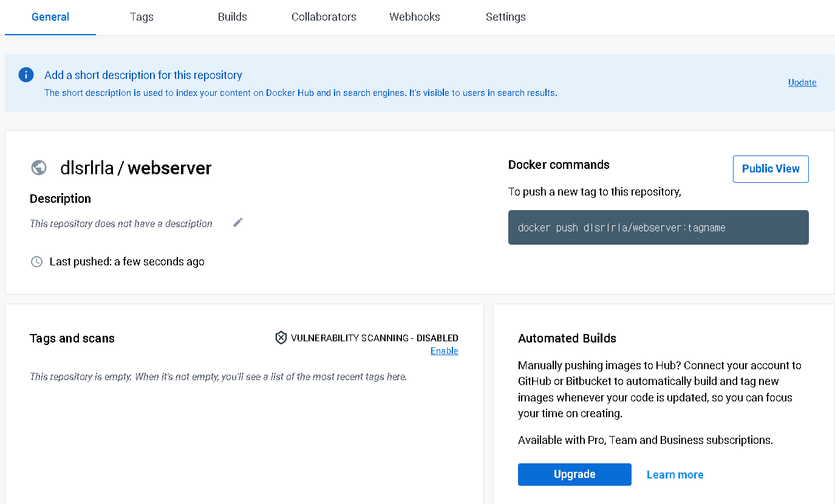Click the Update link in banner
Screen dimensions: 835x504
(802, 83)
